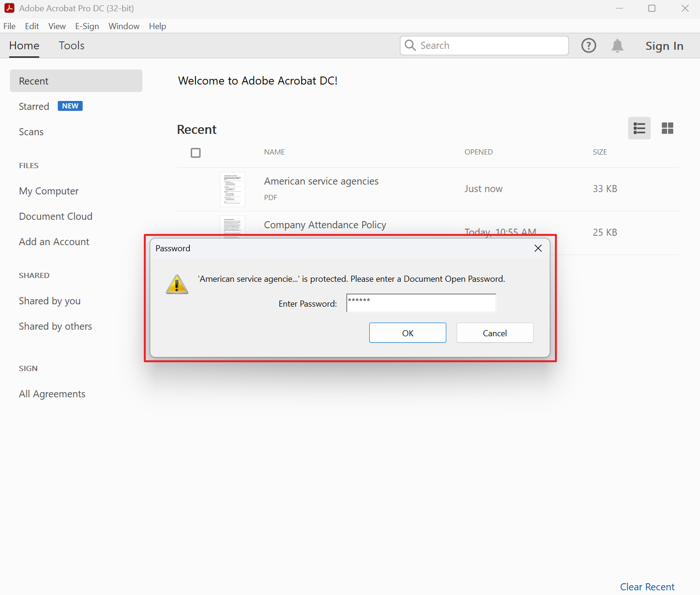700x595 pixels.
Task: Click the Adobe Acrobat logo in title bar
Action: click(9, 8)
